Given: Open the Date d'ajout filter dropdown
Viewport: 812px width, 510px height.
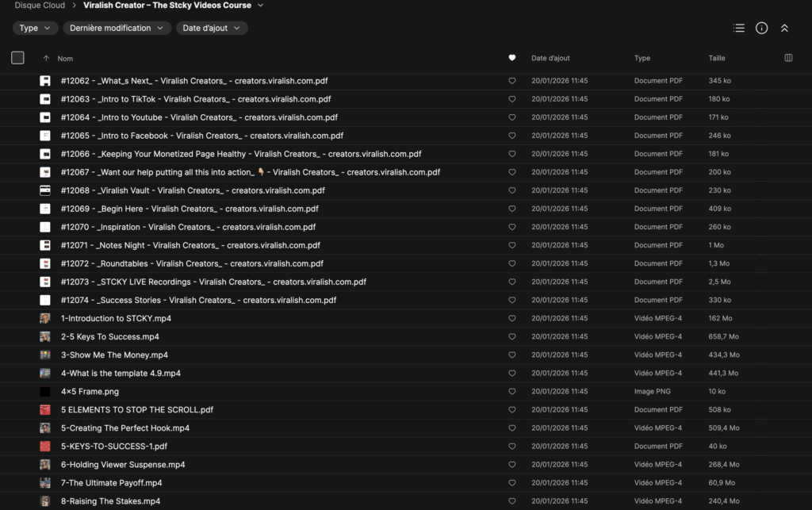Looking at the screenshot, I should (x=212, y=28).
